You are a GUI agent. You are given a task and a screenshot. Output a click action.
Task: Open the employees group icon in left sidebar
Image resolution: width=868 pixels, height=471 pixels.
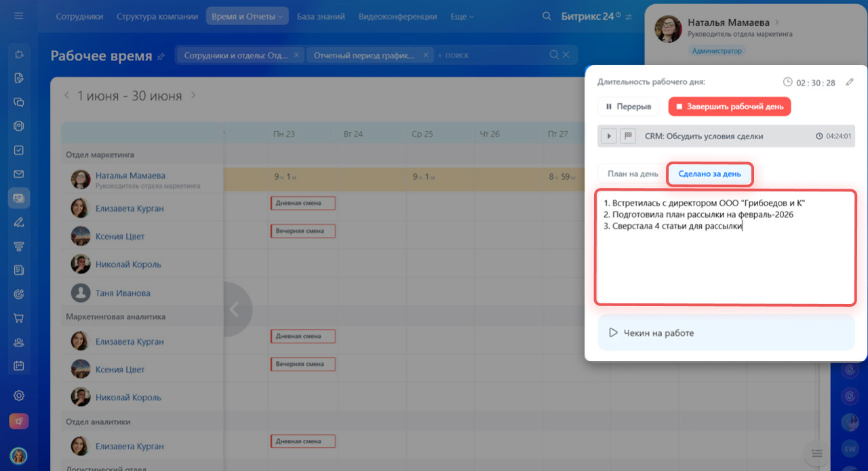(x=19, y=341)
